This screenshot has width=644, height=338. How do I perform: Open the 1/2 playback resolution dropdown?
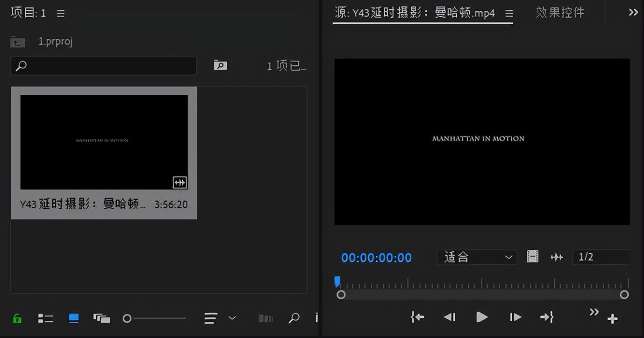(601, 257)
